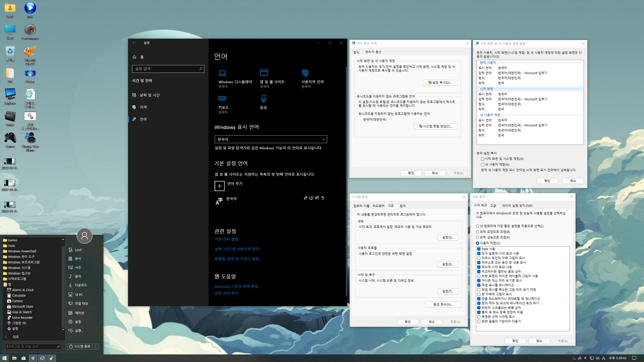644x362 pixels.
Task: Click the 프로그램 및 파일 검색 box
Action: pyautogui.click(x=33, y=347)
